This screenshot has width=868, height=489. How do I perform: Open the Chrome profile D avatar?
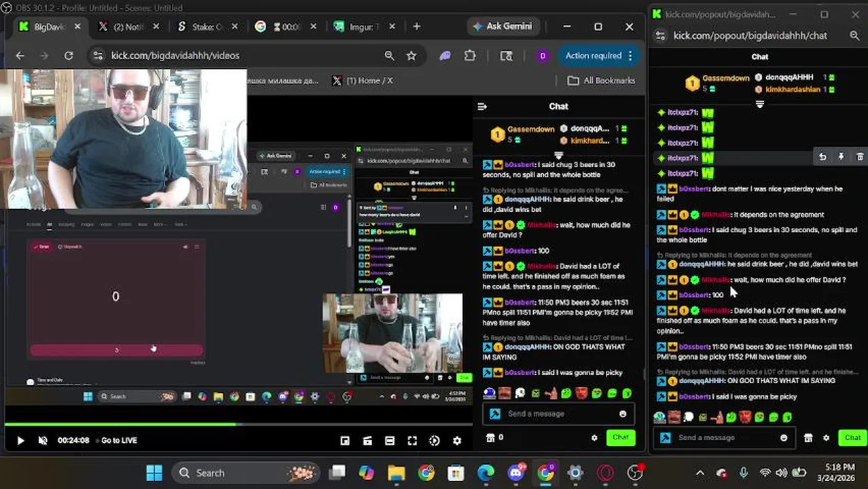[542, 56]
